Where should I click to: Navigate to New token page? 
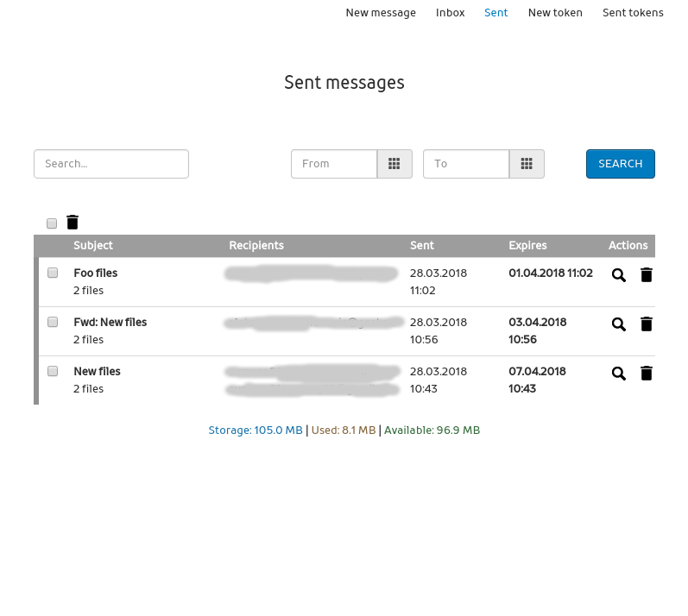pyautogui.click(x=555, y=13)
